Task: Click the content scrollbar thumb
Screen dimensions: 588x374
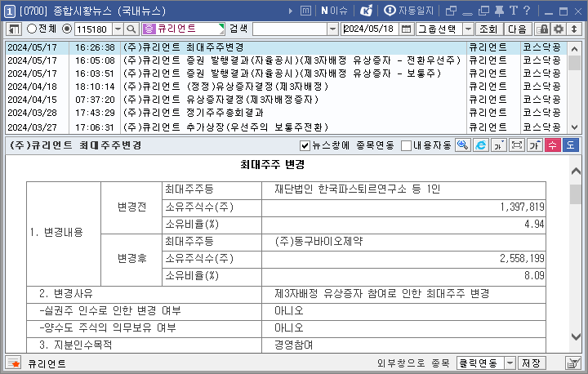Action: click(x=576, y=194)
